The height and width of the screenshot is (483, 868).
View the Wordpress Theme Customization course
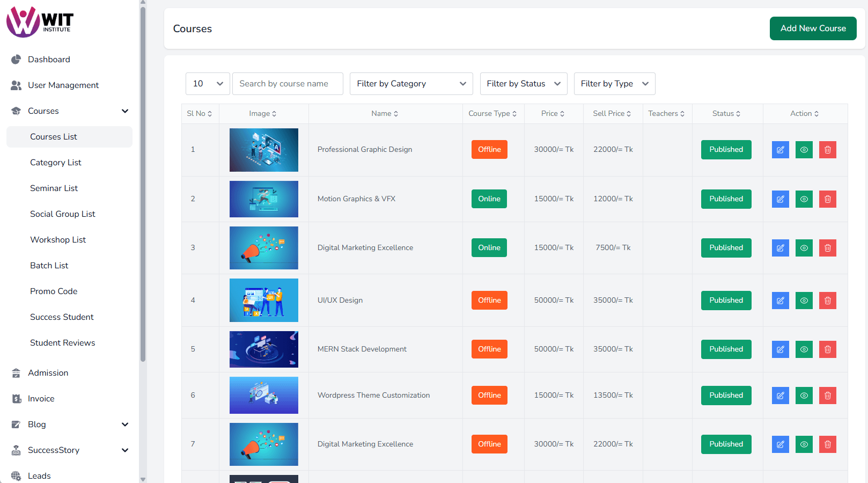[x=804, y=396]
